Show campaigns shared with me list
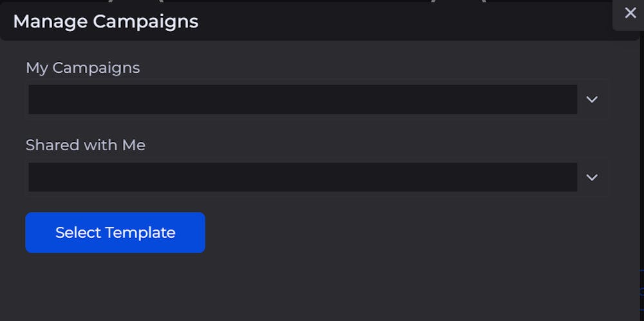This screenshot has width=644, height=321. pyautogui.click(x=303, y=177)
